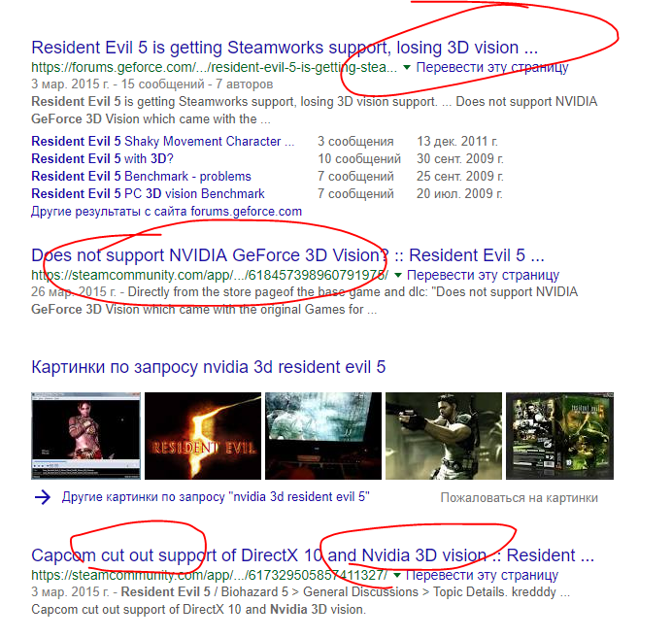Click '20 июл. 2009 г.' date
672x638 pixels.
coord(459,194)
